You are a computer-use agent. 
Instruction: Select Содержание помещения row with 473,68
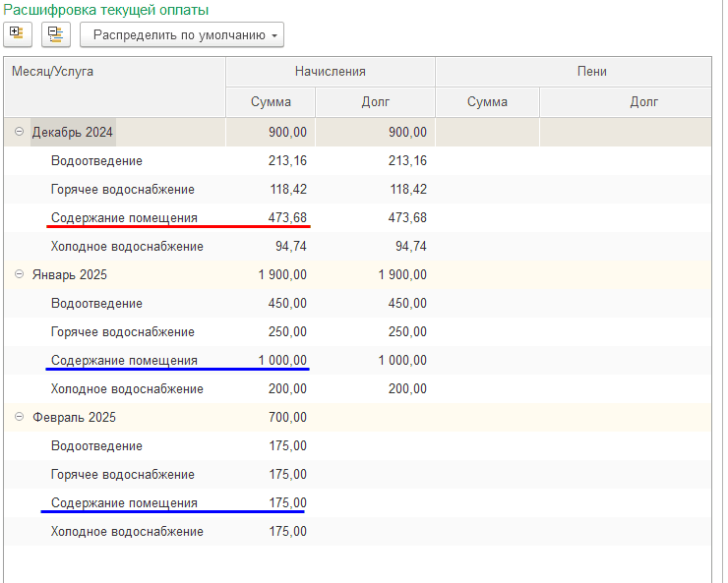(124, 218)
